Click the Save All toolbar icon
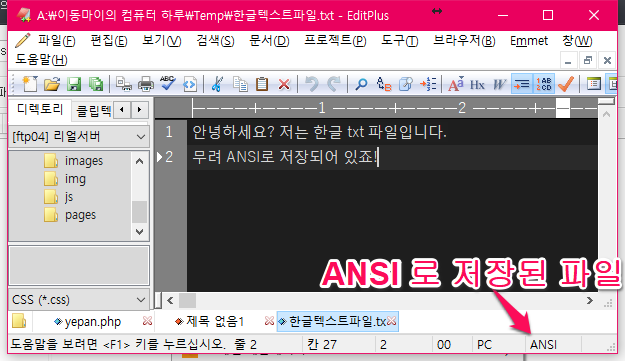Viewport: 625px width, 361px height. pos(96,84)
